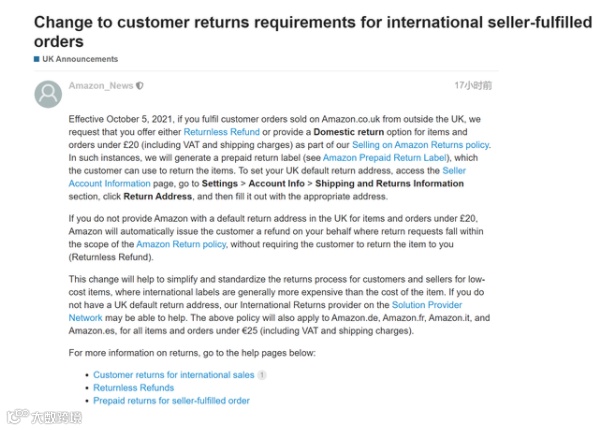
Task: Open the Amazon Return policy link
Action: pos(181,244)
